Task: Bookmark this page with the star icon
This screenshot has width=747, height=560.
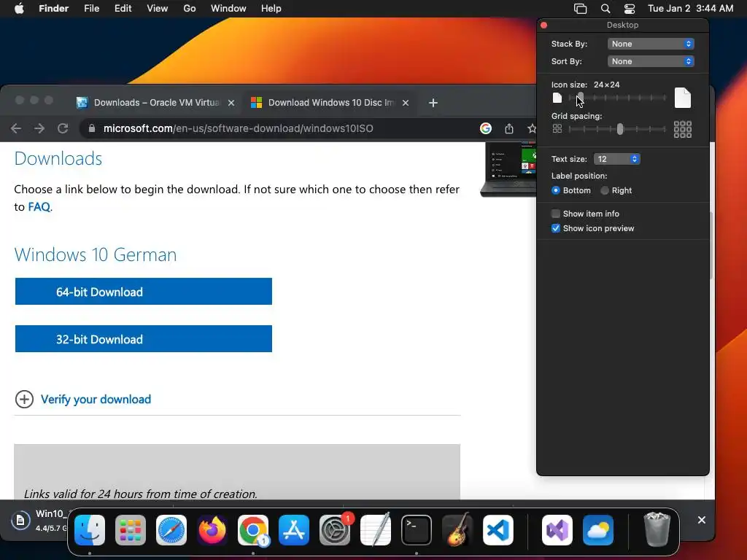Action: pyautogui.click(x=532, y=128)
